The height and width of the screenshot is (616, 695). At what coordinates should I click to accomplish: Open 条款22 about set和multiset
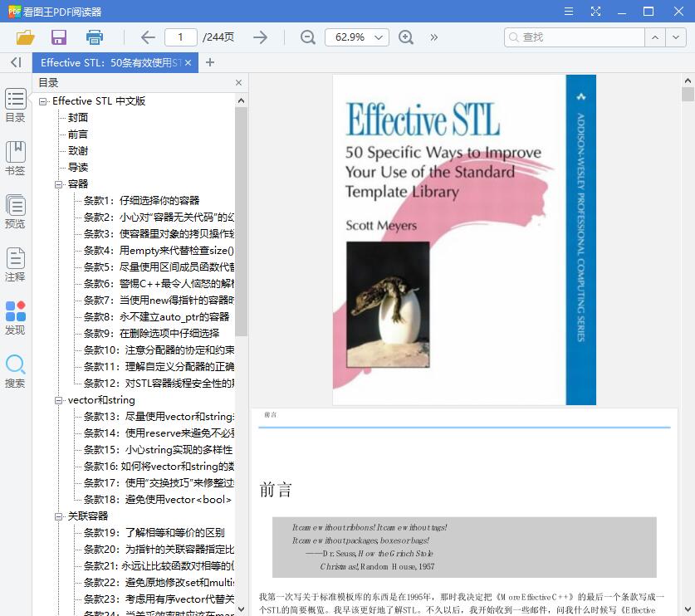[x=159, y=582]
